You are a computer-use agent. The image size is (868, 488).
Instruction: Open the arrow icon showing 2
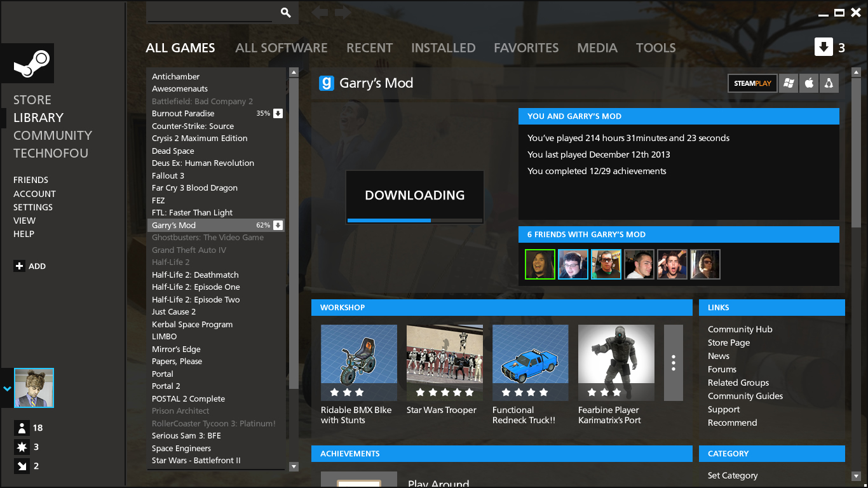tap(22, 466)
